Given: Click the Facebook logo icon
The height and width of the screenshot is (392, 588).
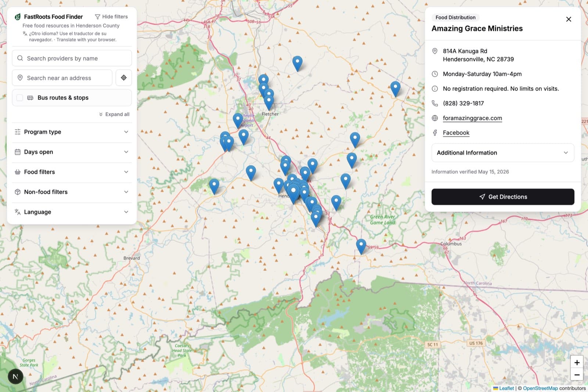Looking at the screenshot, I should (435, 133).
